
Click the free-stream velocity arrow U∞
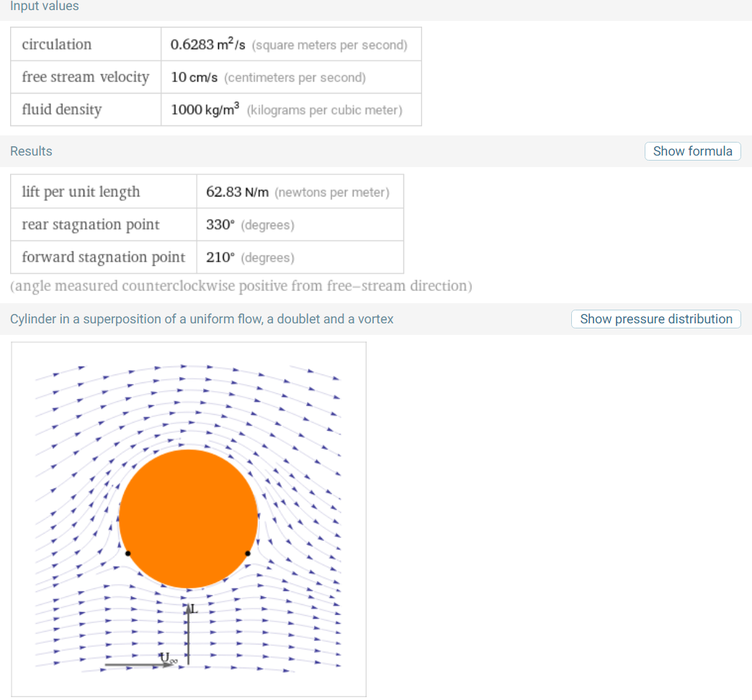click(x=144, y=665)
